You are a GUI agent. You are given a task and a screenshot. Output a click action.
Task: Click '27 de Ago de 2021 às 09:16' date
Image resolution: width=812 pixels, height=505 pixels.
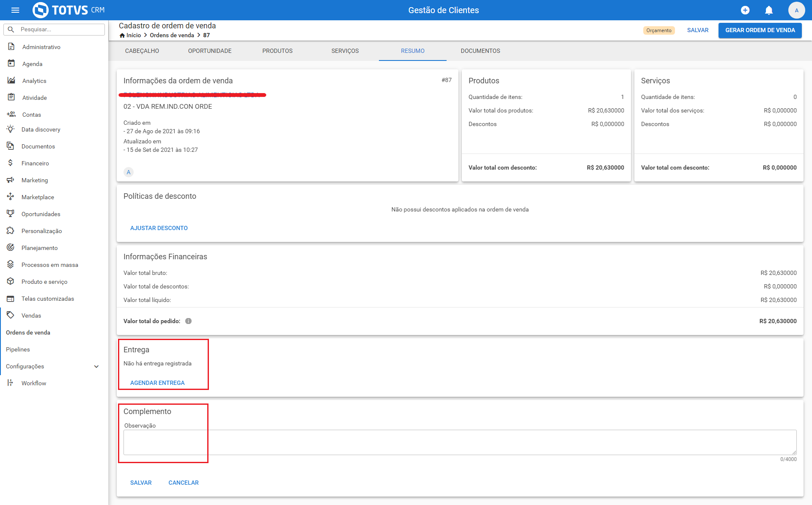[x=163, y=131]
